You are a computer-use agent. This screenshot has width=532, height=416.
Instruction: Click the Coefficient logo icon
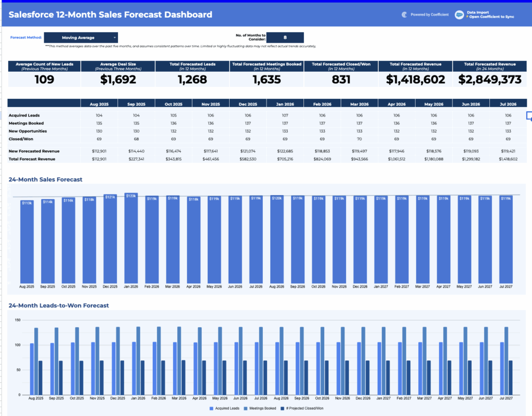tap(404, 15)
